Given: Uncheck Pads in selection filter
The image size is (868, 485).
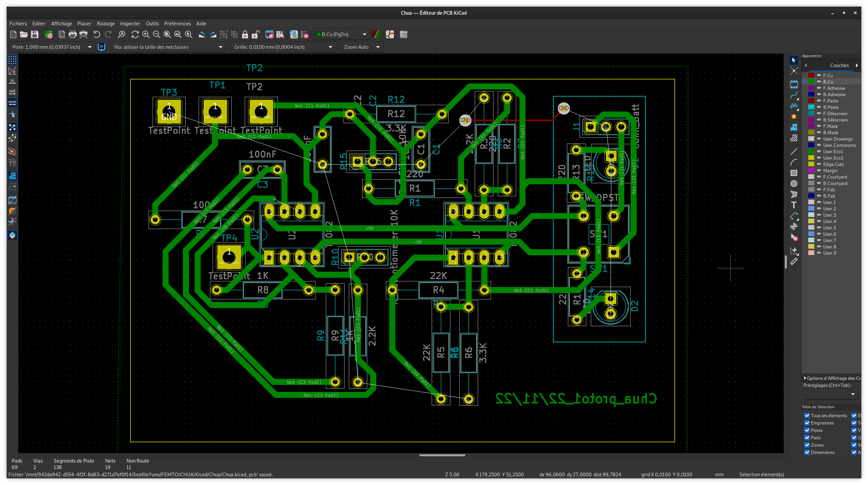Looking at the screenshot, I should [x=807, y=438].
